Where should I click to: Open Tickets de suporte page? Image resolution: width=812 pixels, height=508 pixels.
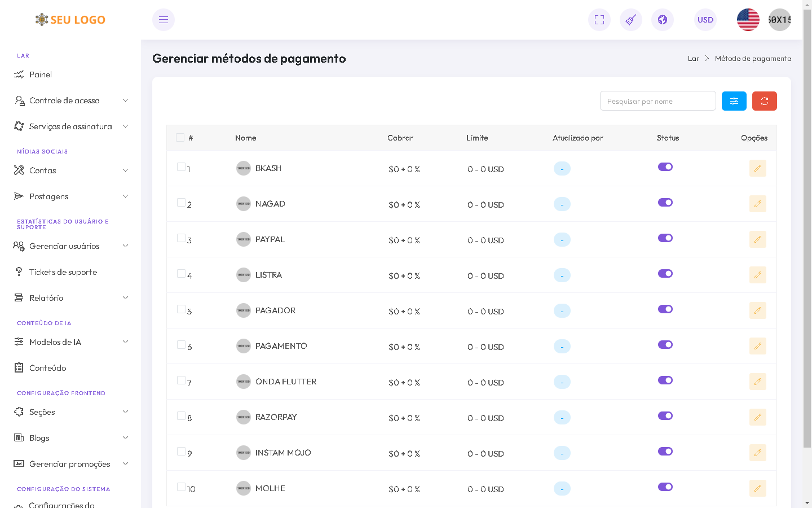click(63, 272)
